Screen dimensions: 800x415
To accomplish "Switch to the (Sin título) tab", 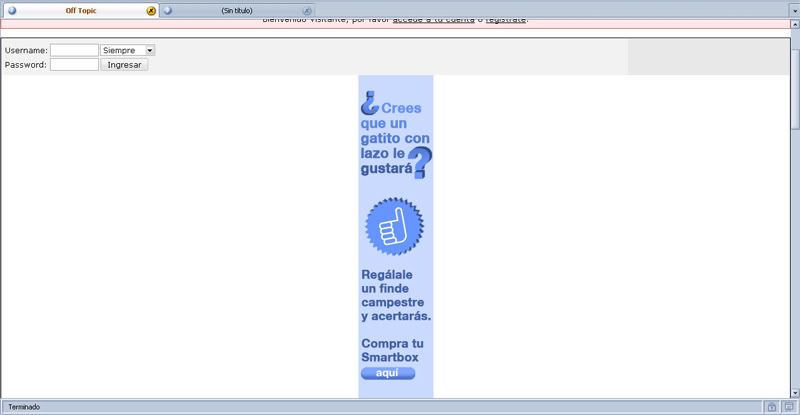I will pos(237,10).
